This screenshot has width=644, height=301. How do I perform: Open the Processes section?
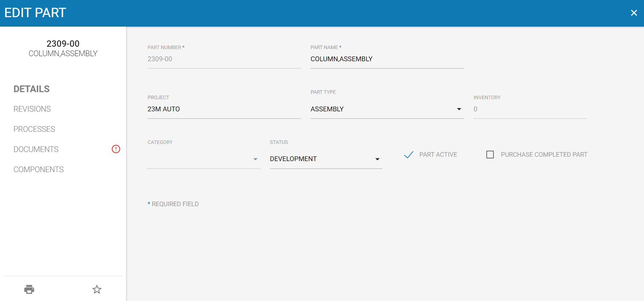coord(34,129)
